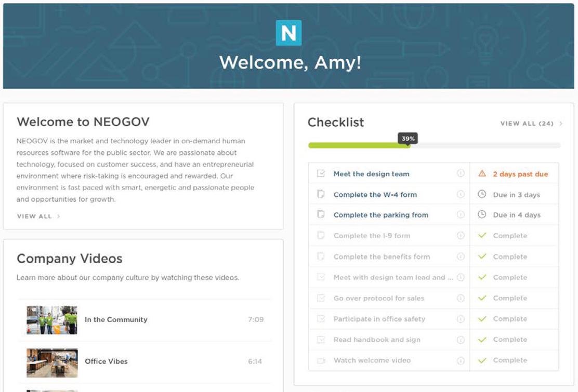Image resolution: width=578 pixels, height=392 pixels.
Task: Click the info icon for Meet the design team
Action: pyautogui.click(x=461, y=173)
